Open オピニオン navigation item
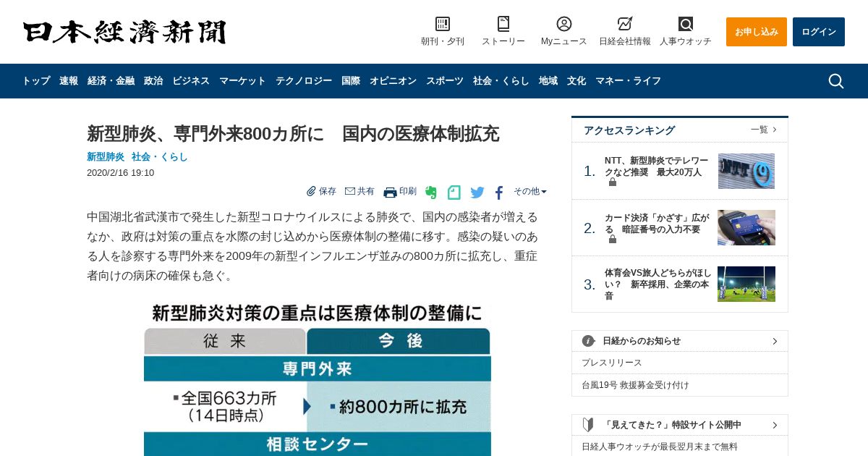This screenshot has width=868, height=456. click(393, 81)
